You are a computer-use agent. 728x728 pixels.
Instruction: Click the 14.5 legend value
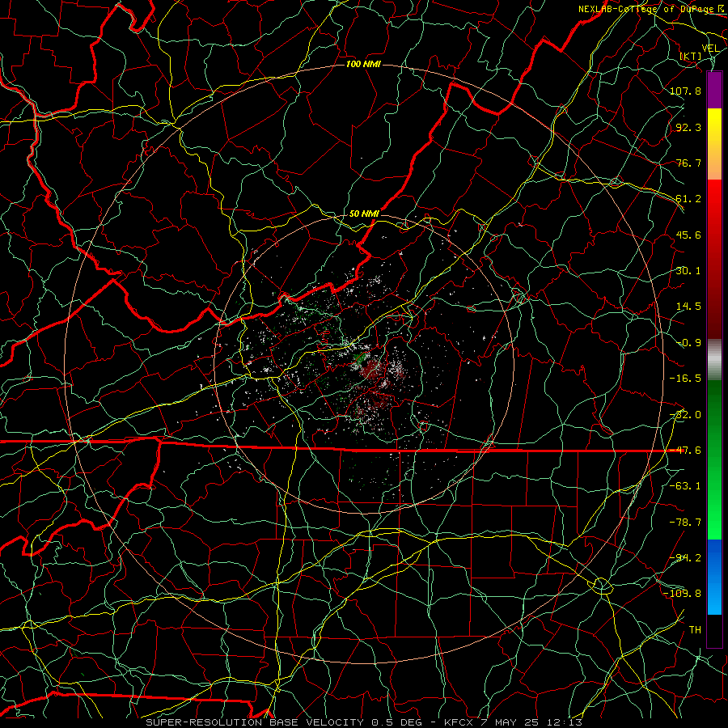[x=688, y=307]
